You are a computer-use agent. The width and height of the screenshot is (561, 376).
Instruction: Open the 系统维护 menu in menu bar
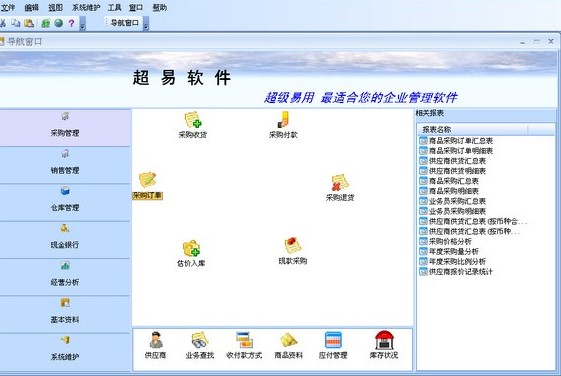tap(86, 8)
